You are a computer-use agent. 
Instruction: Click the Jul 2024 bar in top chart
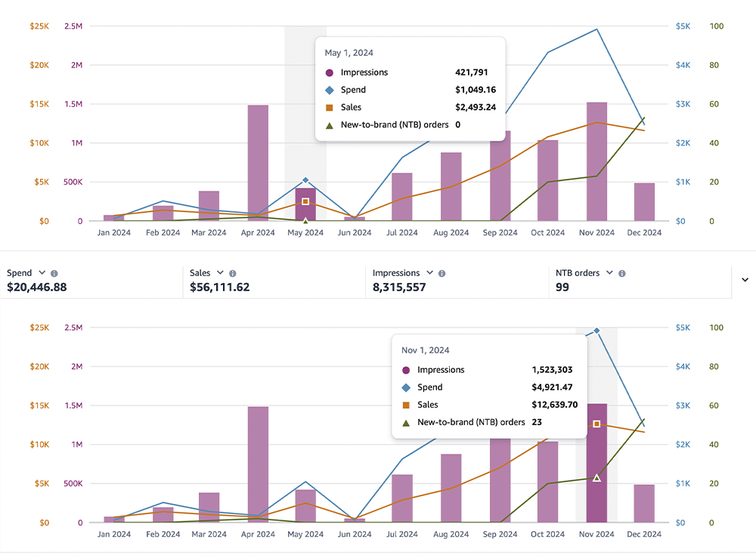click(402, 197)
